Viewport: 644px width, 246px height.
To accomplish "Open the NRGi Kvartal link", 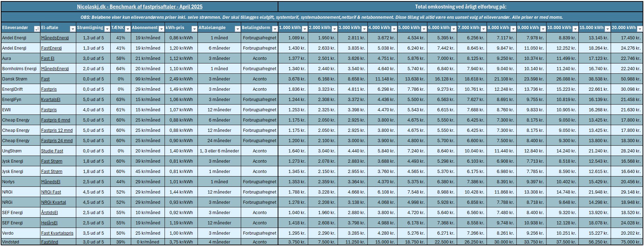I will click(x=54, y=202).
